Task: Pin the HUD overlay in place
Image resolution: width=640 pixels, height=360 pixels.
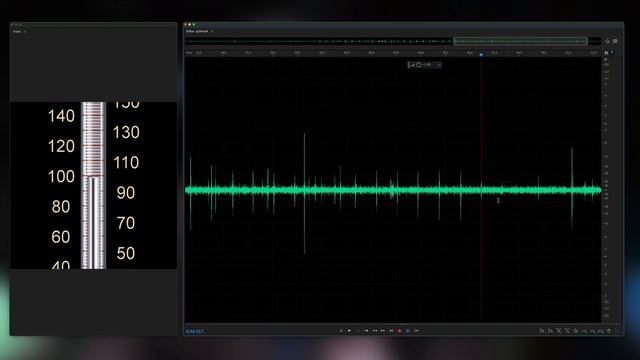Action: point(439,64)
